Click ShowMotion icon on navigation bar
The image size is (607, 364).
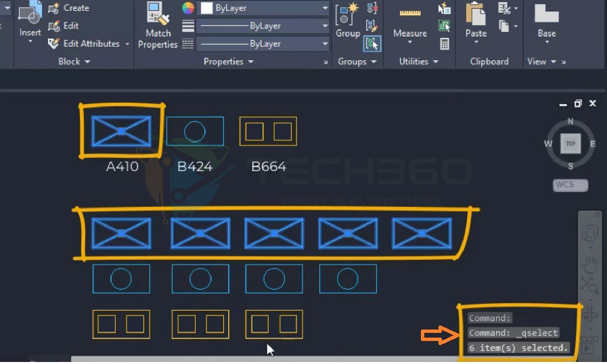click(x=589, y=348)
